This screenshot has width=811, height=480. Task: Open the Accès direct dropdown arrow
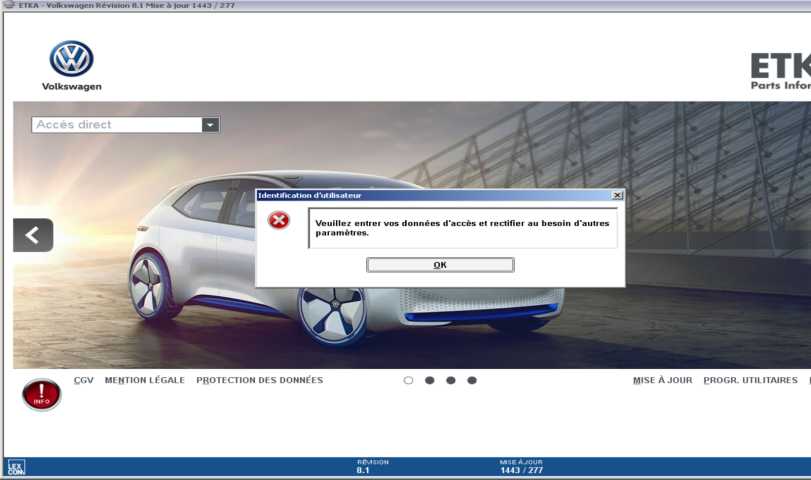[x=210, y=125]
